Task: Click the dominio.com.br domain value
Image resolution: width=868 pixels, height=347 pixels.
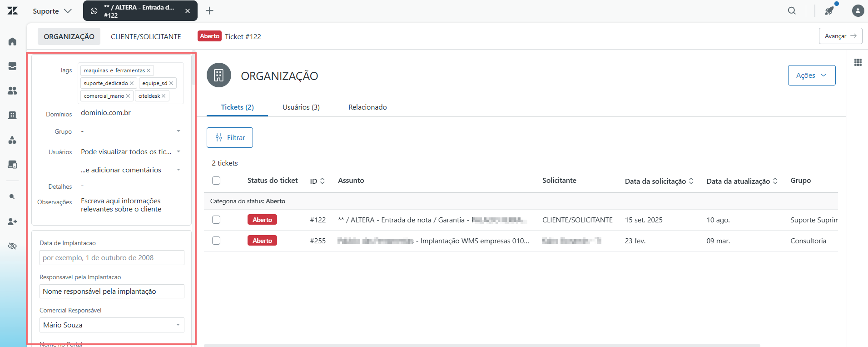Action: [x=106, y=113]
